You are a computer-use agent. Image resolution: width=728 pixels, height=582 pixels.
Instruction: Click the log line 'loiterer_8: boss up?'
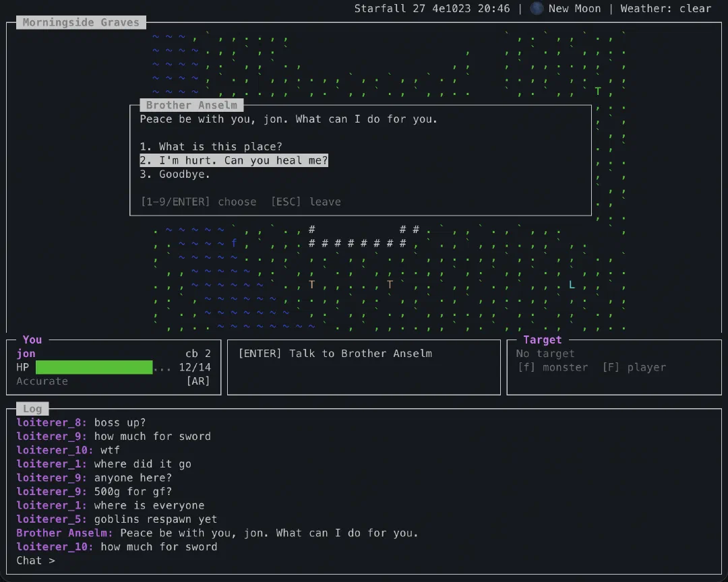(x=82, y=423)
